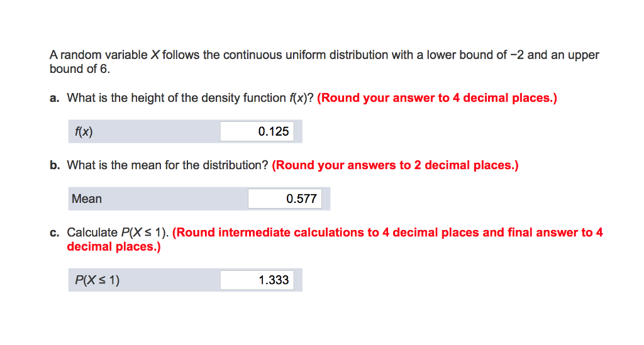Click the −2 lower bound value
The height and width of the screenshot is (345, 644).
pyautogui.click(x=517, y=55)
